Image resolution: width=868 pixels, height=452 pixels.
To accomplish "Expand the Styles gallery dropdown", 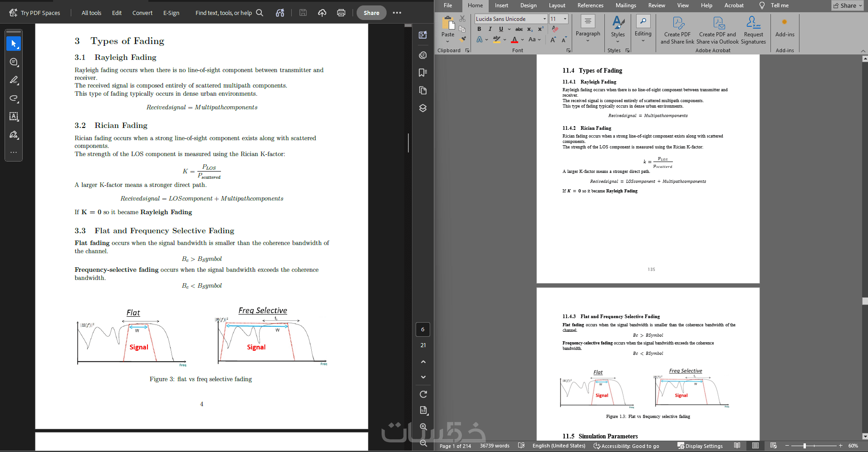I will pos(618,41).
